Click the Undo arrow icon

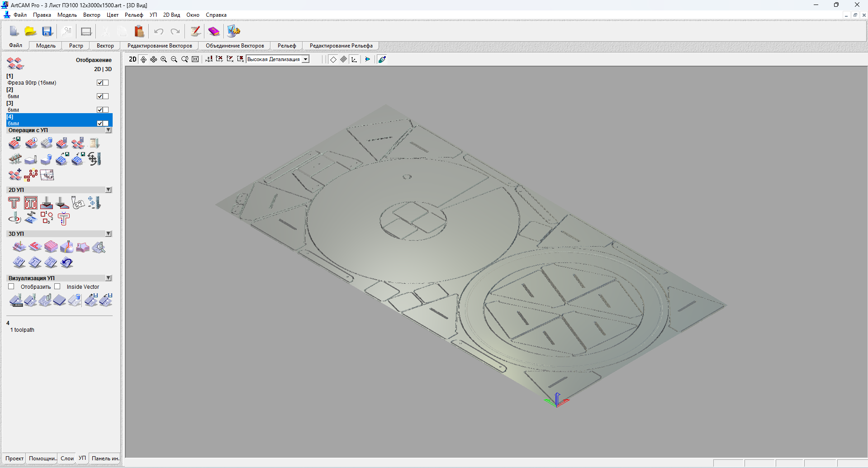[x=159, y=31]
